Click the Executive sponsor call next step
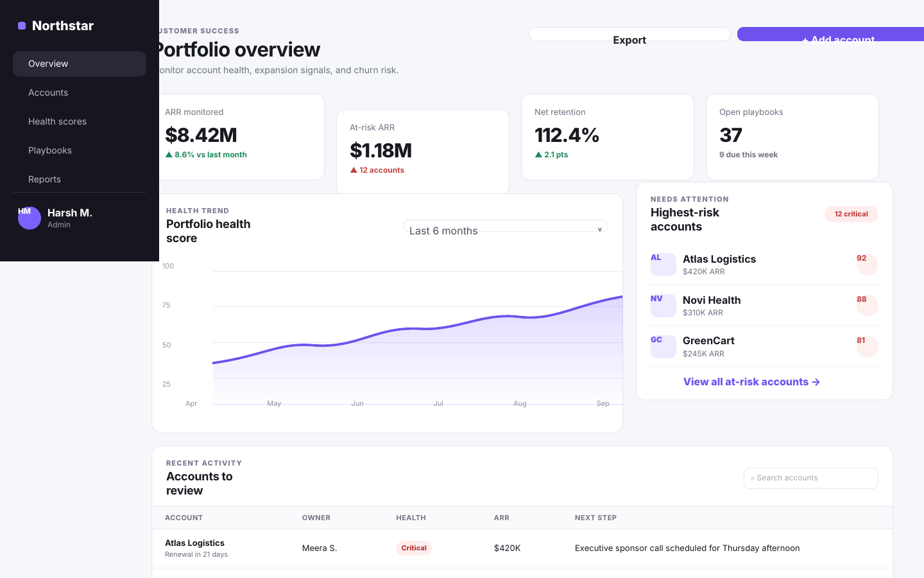The height and width of the screenshot is (578, 924). pos(687,548)
